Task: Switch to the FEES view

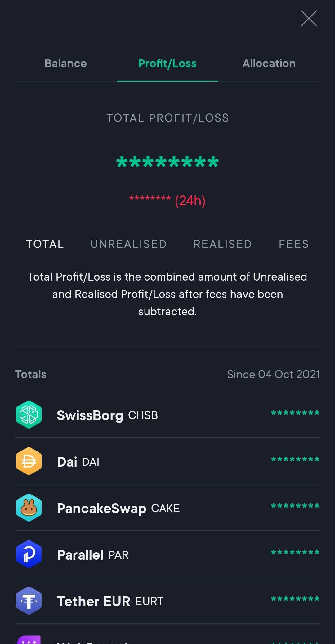Action: [294, 244]
